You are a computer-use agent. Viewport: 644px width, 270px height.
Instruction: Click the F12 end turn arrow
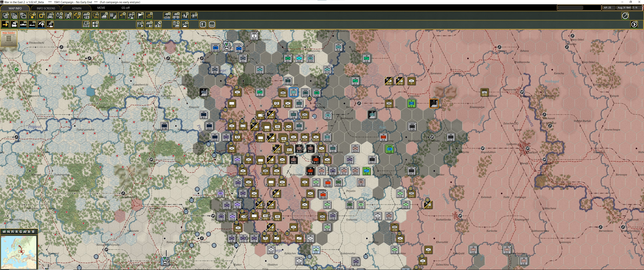tap(634, 24)
